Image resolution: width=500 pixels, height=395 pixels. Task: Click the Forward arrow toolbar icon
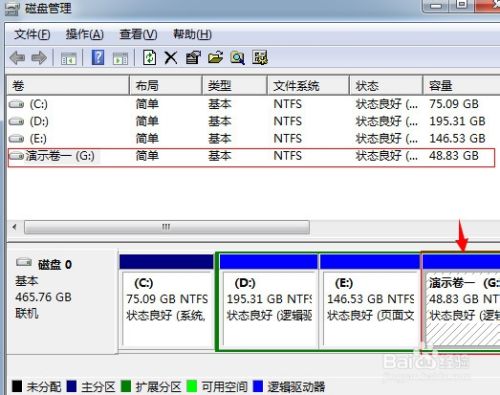point(39,58)
